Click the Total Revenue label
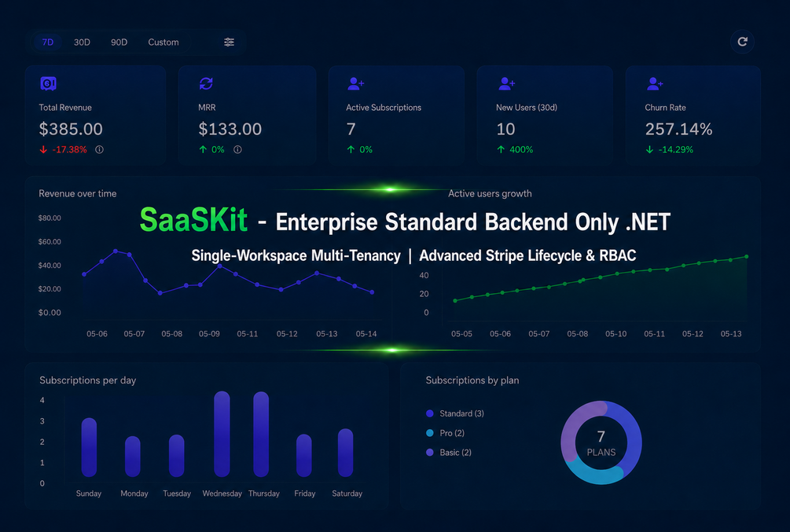This screenshot has width=790, height=532. pos(65,108)
